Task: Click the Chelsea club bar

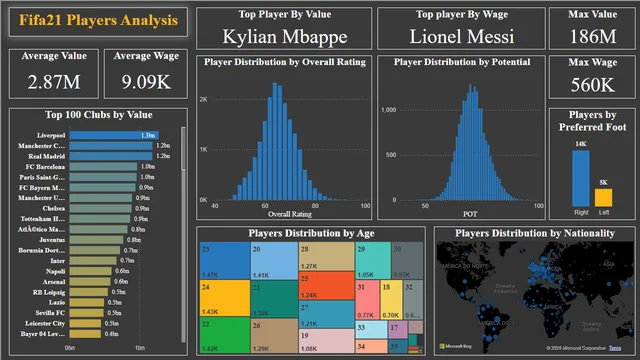Action: coord(100,208)
